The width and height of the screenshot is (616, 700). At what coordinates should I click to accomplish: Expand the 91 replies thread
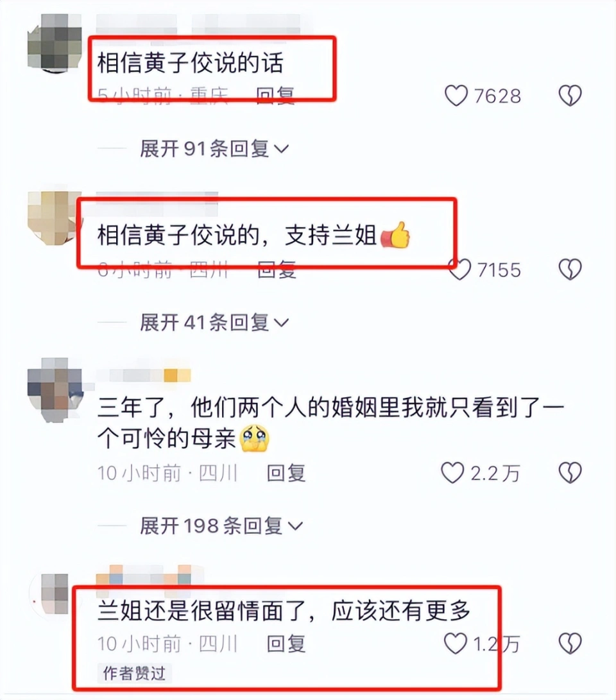pos(214,149)
